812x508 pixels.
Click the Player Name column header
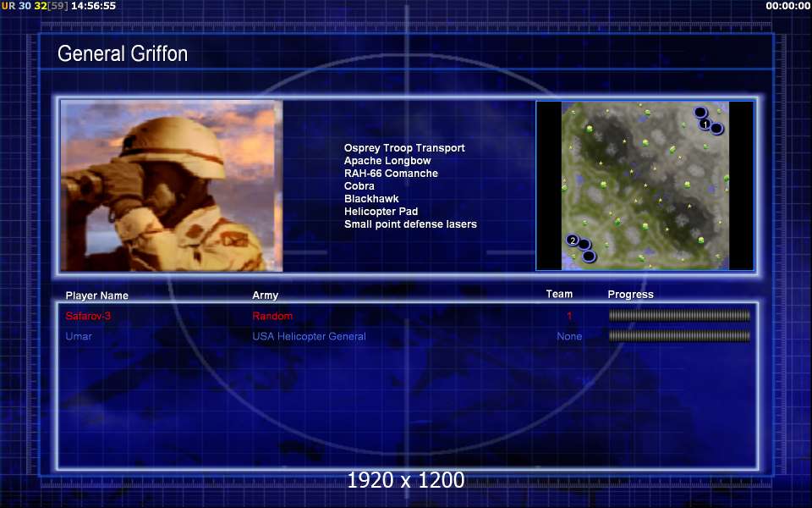point(96,295)
